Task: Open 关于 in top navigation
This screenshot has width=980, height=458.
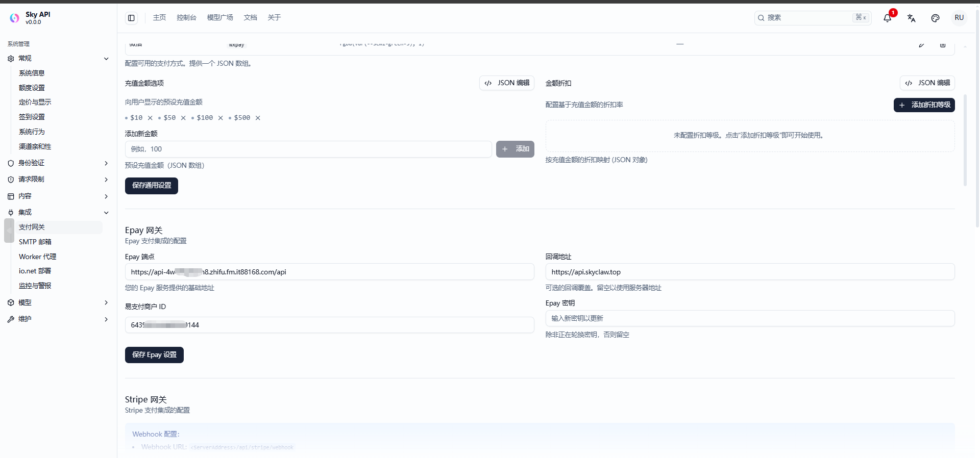Action: coord(274,18)
